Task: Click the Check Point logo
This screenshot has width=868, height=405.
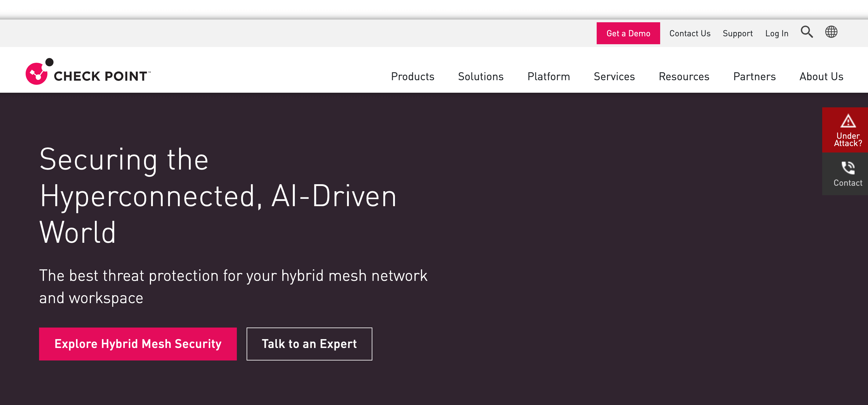Action: point(88,72)
